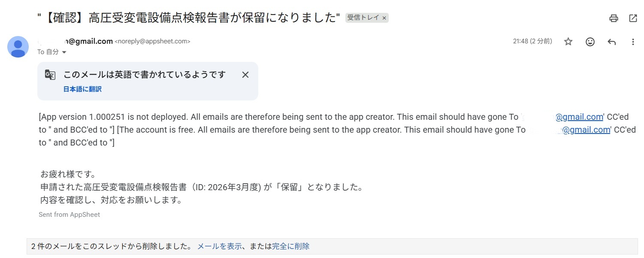Dismiss the translation suggestion banner
The image size is (644, 258).
(x=245, y=75)
